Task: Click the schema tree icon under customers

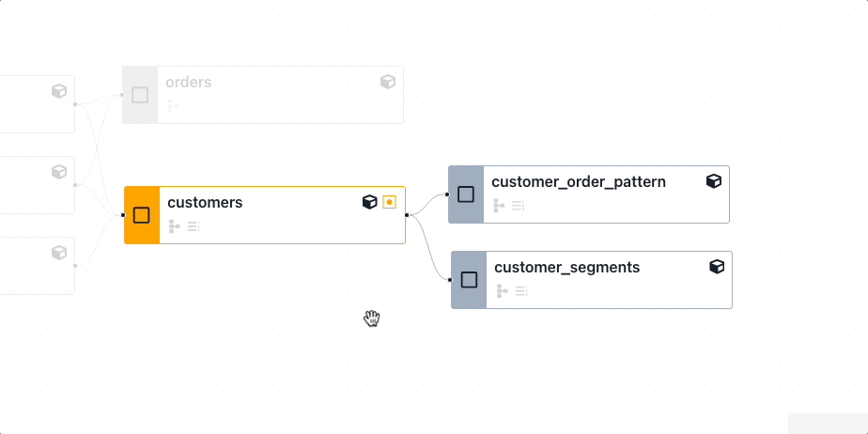Action: pyautogui.click(x=174, y=226)
